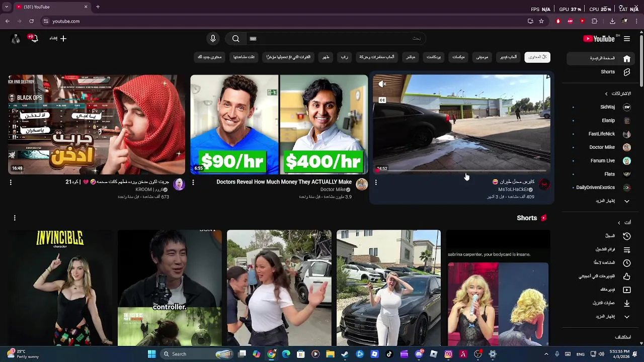Image resolution: width=644 pixels, height=362 pixels.
Task: Select the cooking (طهو) filter chip
Action: 326,57
